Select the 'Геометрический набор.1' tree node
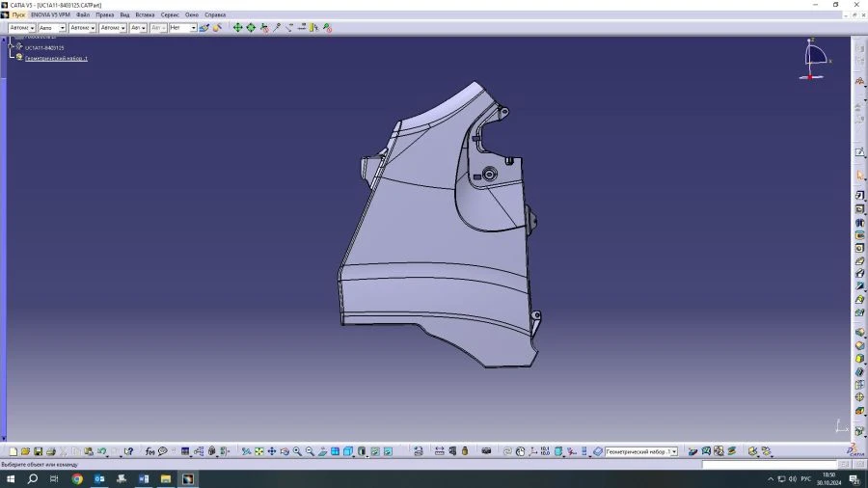This screenshot has width=868, height=488. 56,59
